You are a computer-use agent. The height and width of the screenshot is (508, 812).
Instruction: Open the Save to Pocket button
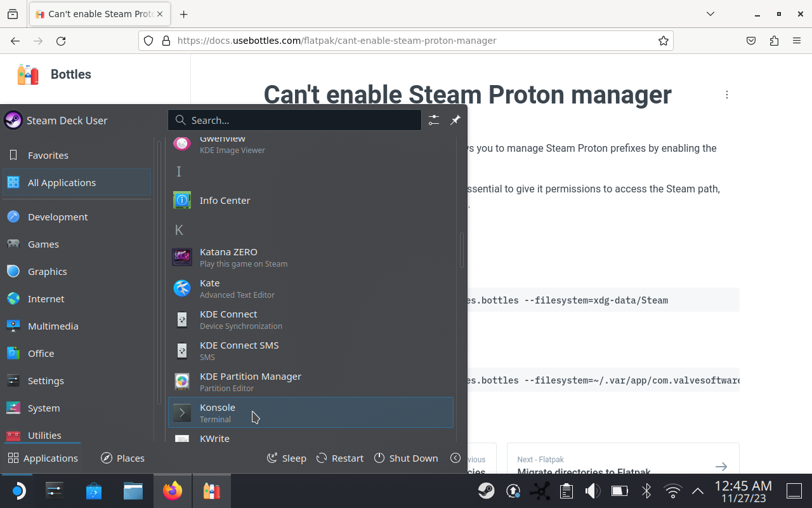pyautogui.click(x=751, y=41)
